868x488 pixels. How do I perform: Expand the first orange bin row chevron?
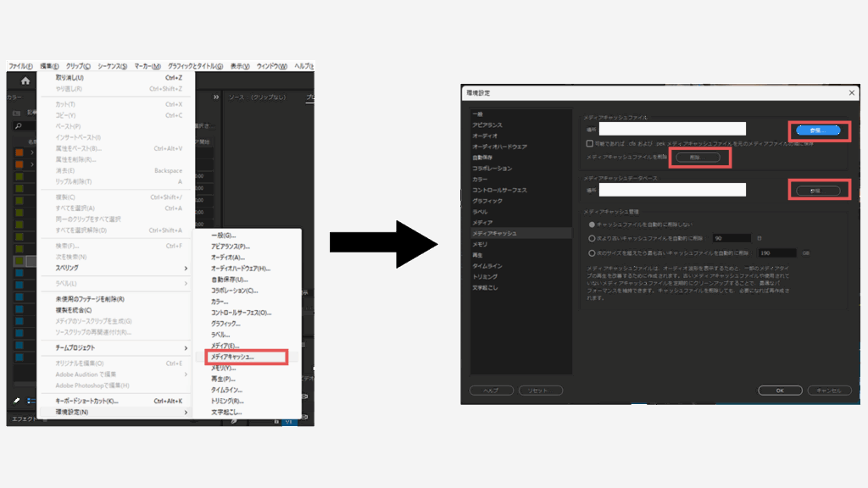tap(31, 152)
